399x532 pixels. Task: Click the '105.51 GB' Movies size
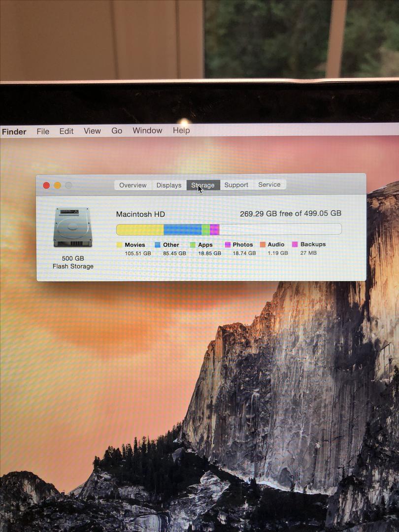tap(138, 254)
